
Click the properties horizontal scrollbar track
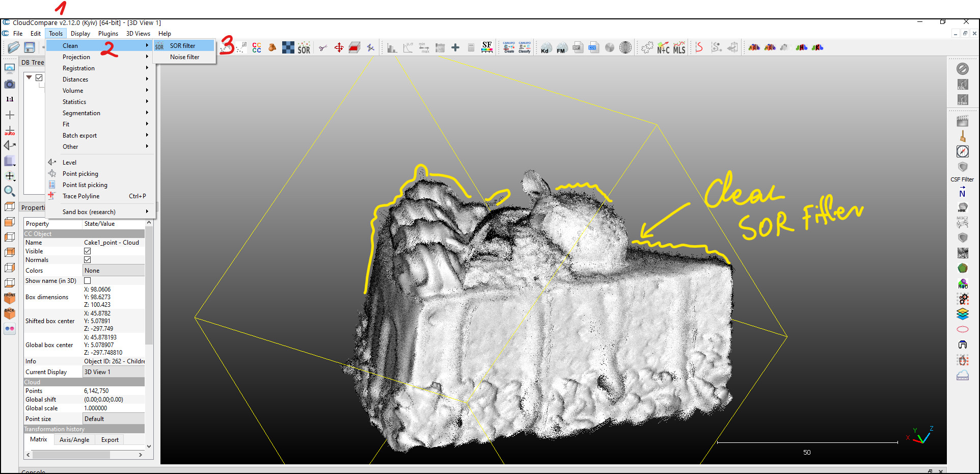pos(84,455)
